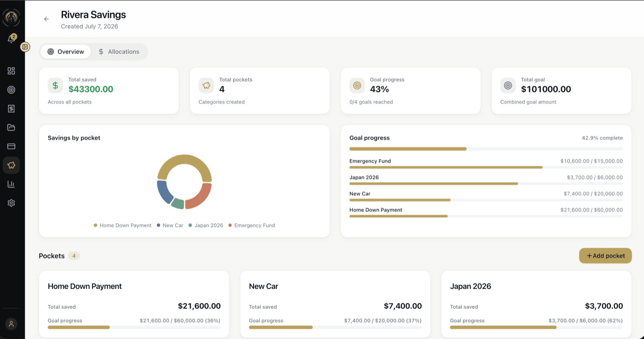This screenshot has width=644, height=339.
Task: Open the settings gear in the sidebar
Action: point(11,203)
